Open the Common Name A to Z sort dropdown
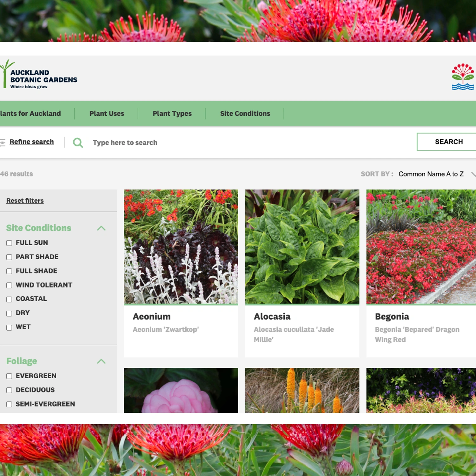 coord(431,174)
